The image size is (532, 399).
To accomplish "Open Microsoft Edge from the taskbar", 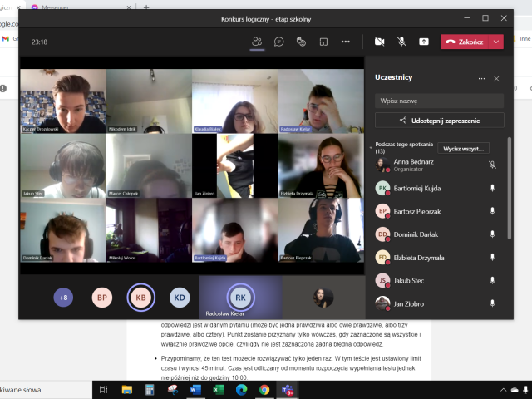I will [x=241, y=390].
